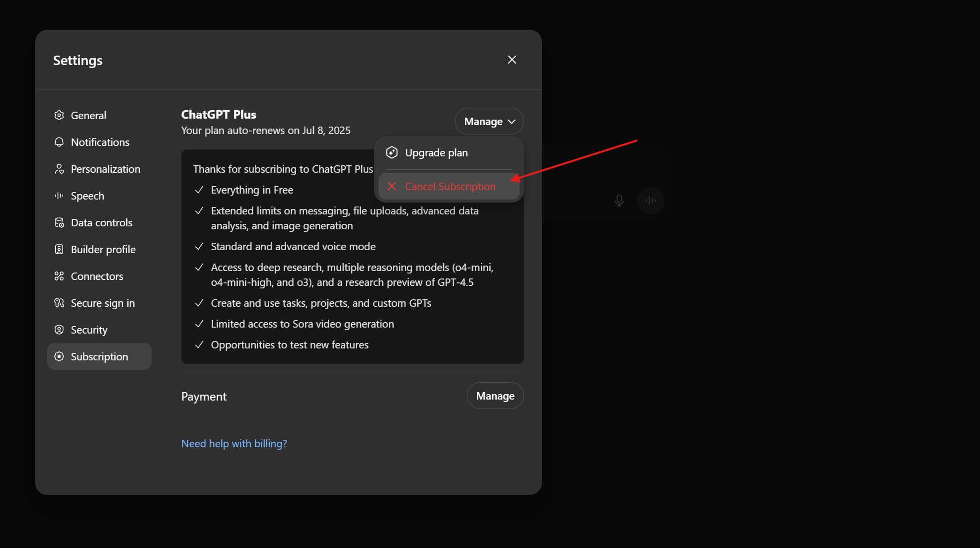Expand the Manage dropdown for ChatGPT Plus
This screenshot has width=980, height=548.
click(x=489, y=121)
